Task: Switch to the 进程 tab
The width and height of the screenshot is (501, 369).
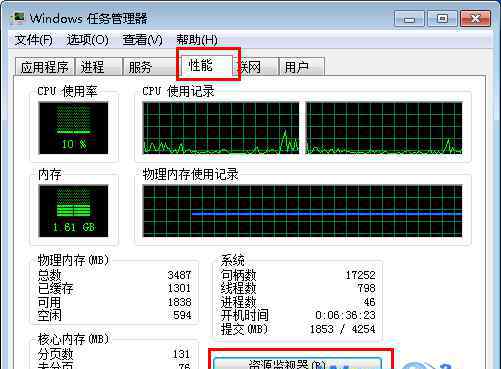Action: pos(99,67)
